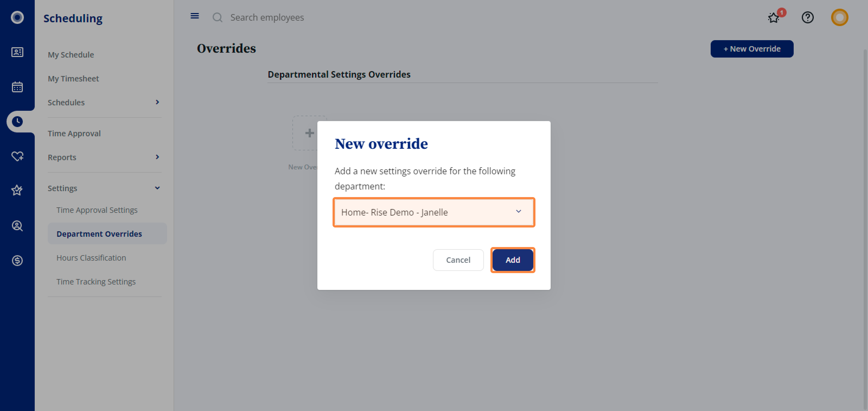Open Hours Classification settings
The image size is (868, 411).
pos(91,258)
